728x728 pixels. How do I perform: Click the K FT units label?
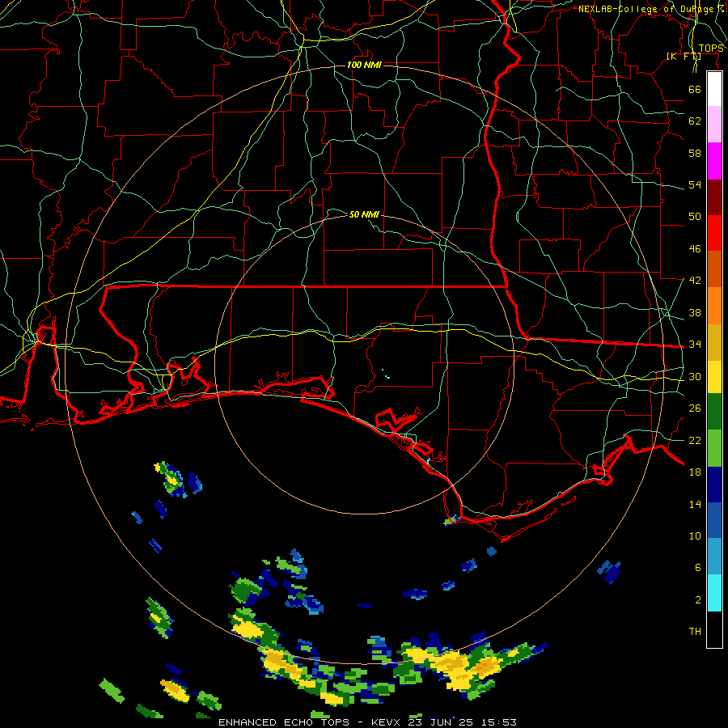pos(684,57)
